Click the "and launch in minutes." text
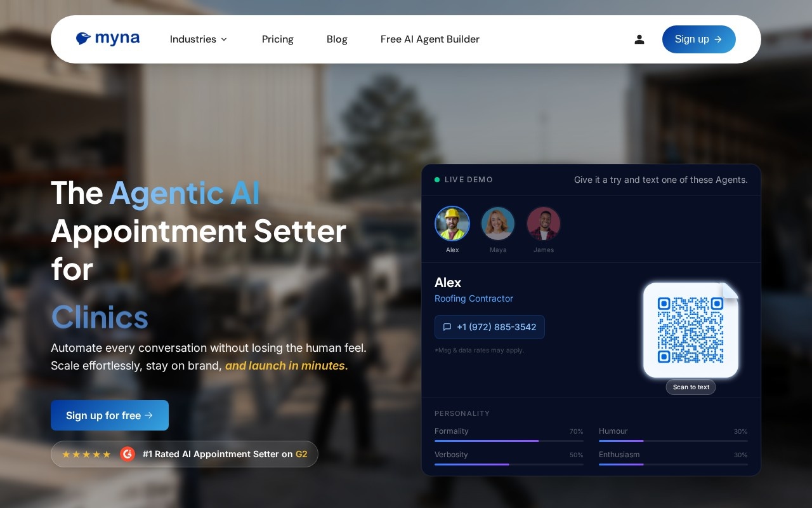812x508 pixels. point(287,366)
